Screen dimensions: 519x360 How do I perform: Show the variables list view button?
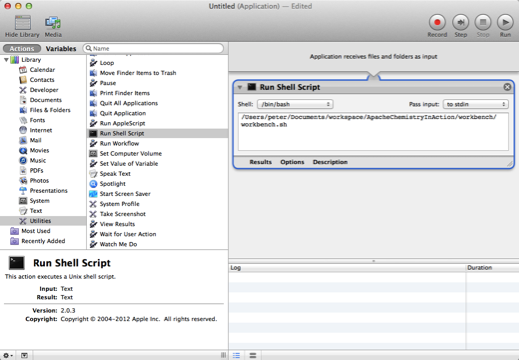(253, 355)
